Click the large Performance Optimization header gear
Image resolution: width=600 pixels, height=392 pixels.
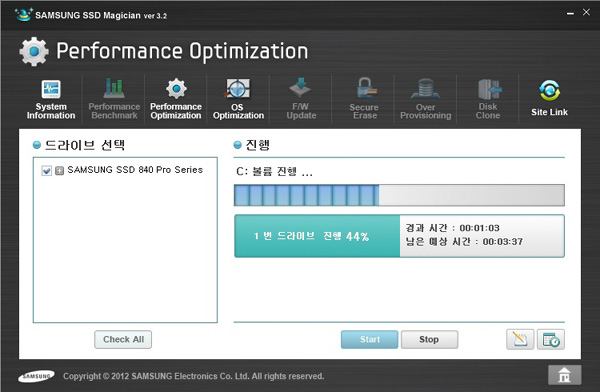[x=34, y=51]
